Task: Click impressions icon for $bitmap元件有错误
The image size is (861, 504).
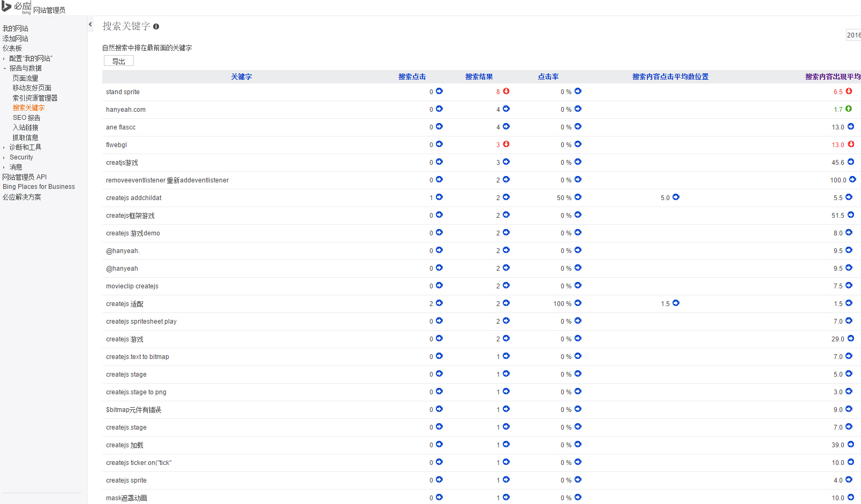Action: (x=506, y=409)
